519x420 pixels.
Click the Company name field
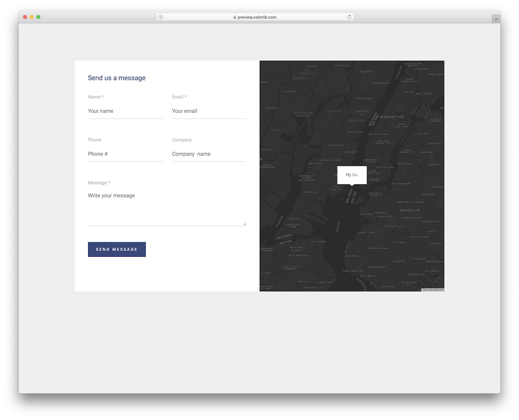(208, 154)
